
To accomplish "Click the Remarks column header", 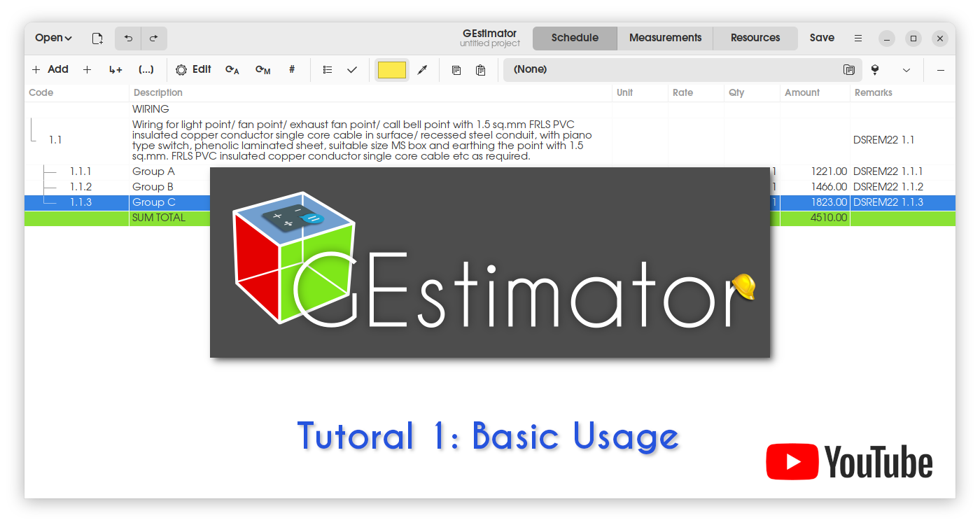I will point(903,92).
